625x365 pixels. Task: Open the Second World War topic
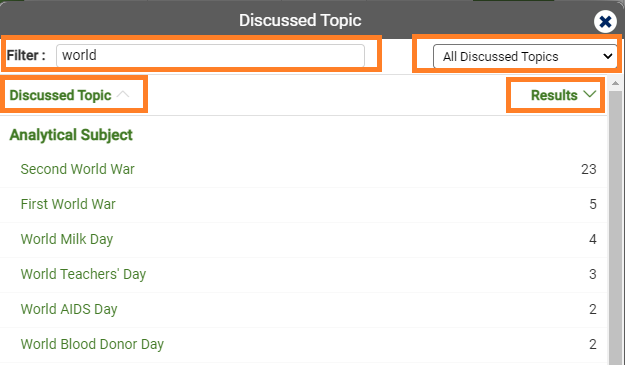[x=77, y=169]
